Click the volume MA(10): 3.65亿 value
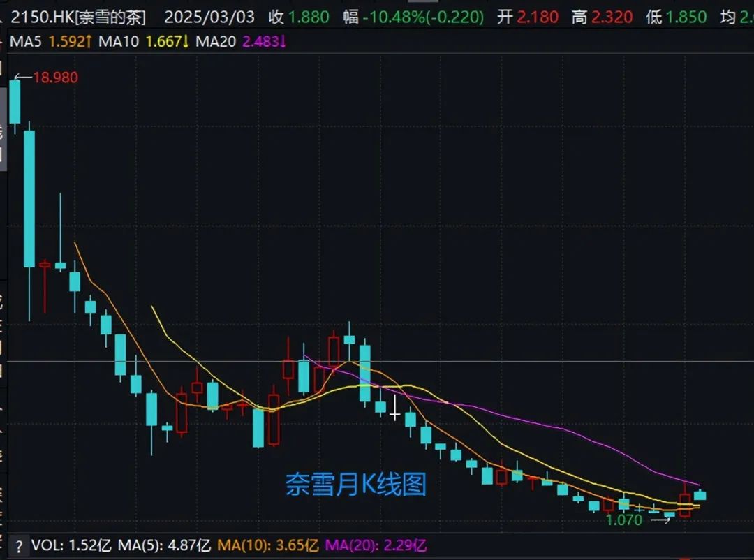Viewport: 754px width, 560px height. pos(268,545)
